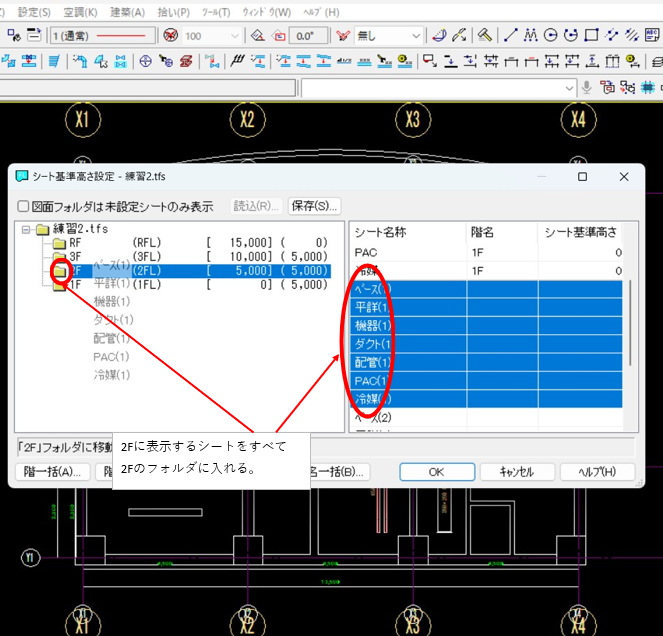Click the yellow tape measure icon with blue bars
This screenshot has width=663, height=636.
[405, 61]
